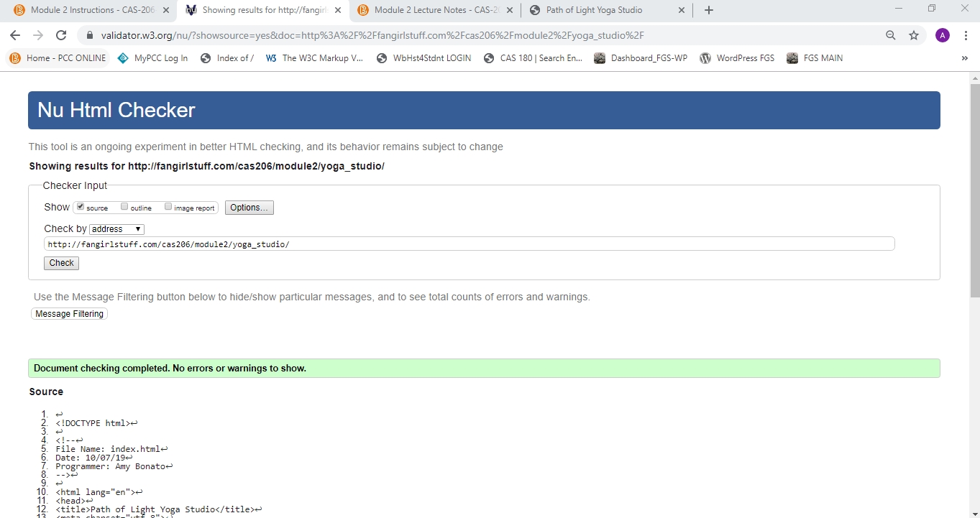Open the user profile avatar
The height and width of the screenshot is (518, 980).
coord(942,35)
